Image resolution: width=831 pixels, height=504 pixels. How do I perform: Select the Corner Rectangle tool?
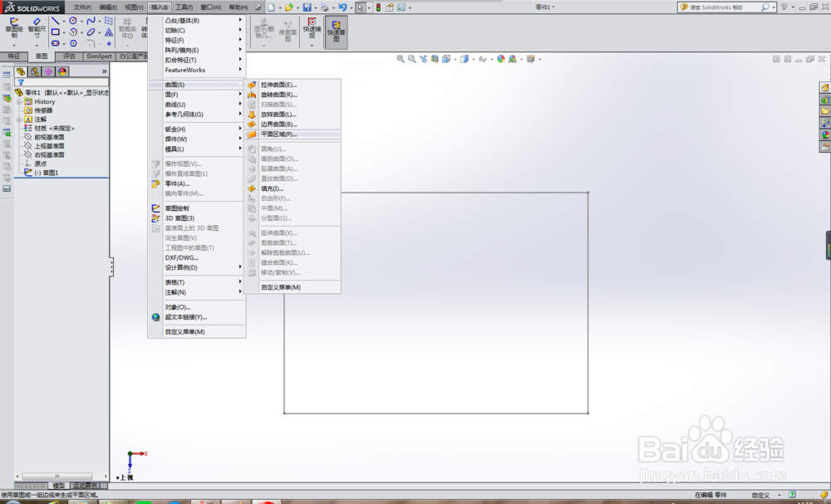tap(56, 32)
